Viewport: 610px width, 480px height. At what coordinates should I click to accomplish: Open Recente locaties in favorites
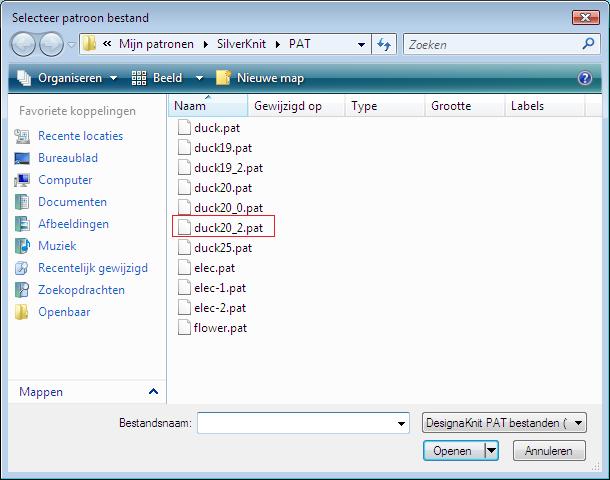(80, 136)
